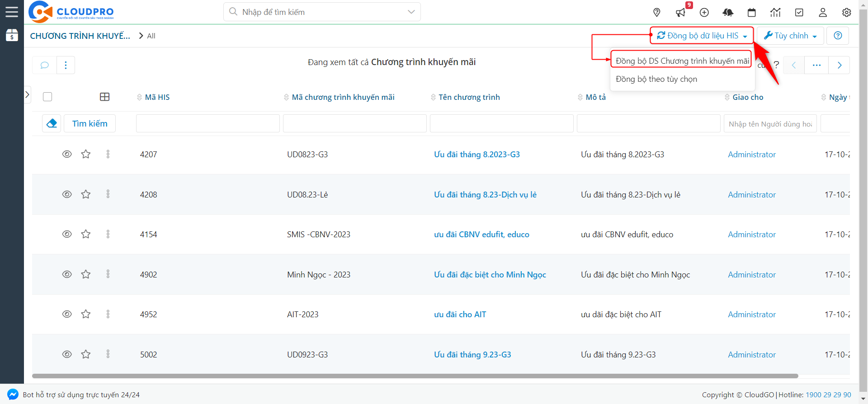This screenshot has height=404, width=868.
Task: Open row actions for record 4154
Action: pyautogui.click(x=108, y=234)
